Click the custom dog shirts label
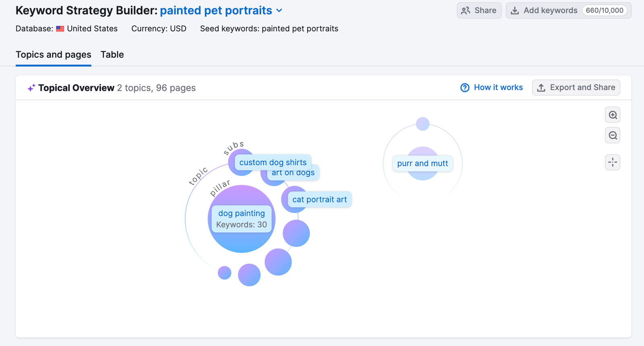Screen dimensions: 644x346 [x=273, y=162]
